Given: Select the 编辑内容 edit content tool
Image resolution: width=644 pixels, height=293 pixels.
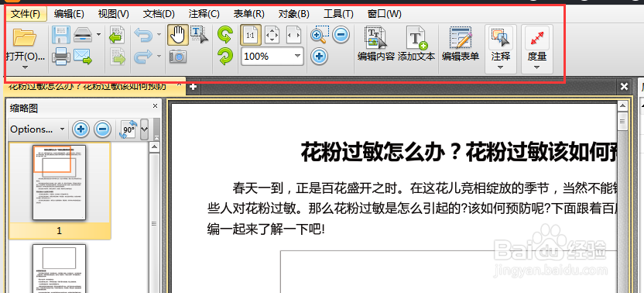Looking at the screenshot, I should pyautogui.click(x=376, y=44).
